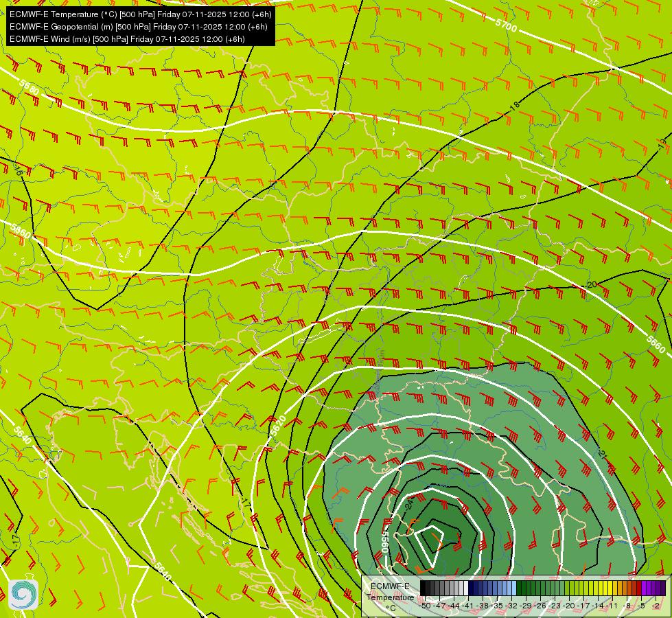672x618 pixels.
Task: Click the swirl logo icon in the corner
Action: pyautogui.click(x=23, y=595)
